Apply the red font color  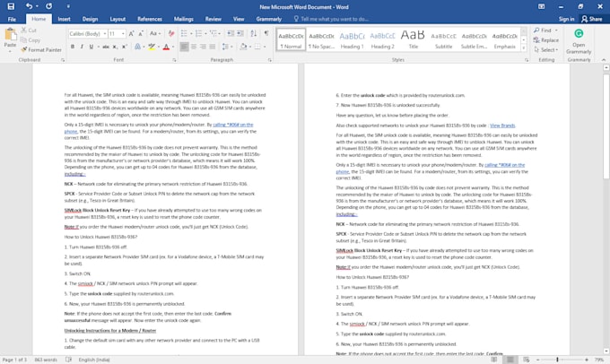167,47
